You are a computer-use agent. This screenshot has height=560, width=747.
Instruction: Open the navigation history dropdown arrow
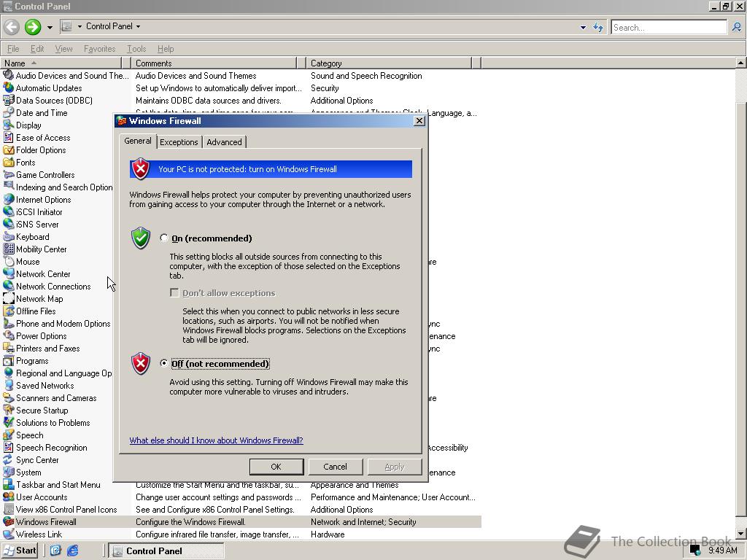coord(50,27)
